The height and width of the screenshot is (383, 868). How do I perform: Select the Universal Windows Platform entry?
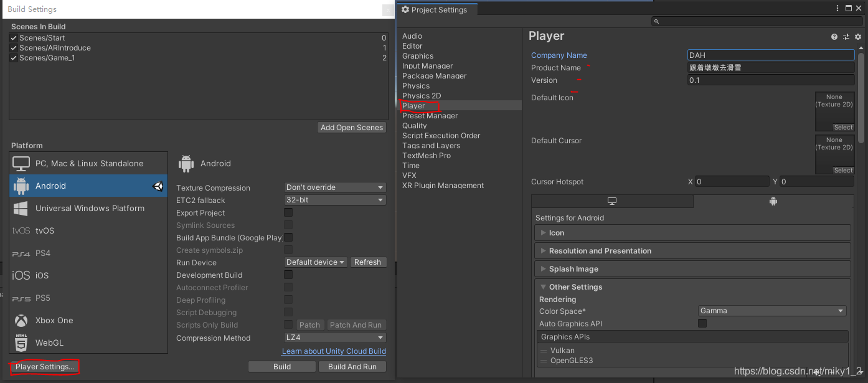coord(88,208)
